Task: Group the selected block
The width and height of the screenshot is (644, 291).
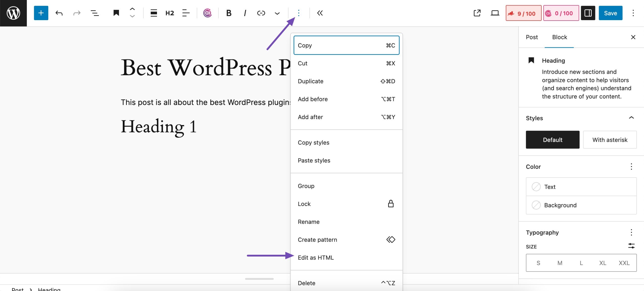Action: (x=346, y=186)
